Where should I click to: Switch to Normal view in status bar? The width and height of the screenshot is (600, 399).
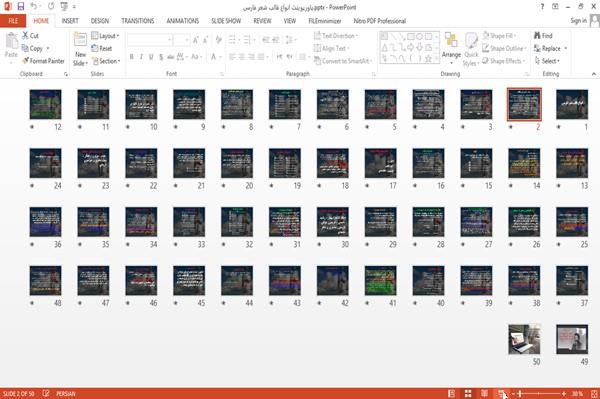click(x=451, y=393)
